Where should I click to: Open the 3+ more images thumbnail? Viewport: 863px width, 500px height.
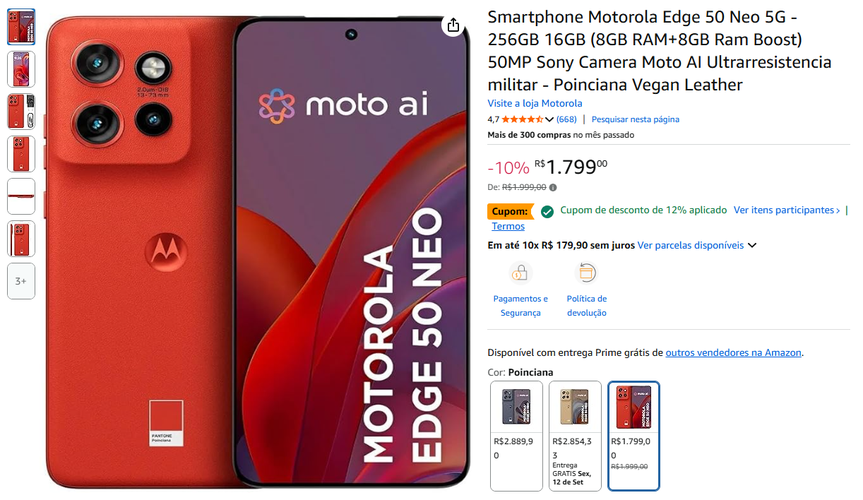coord(21,281)
